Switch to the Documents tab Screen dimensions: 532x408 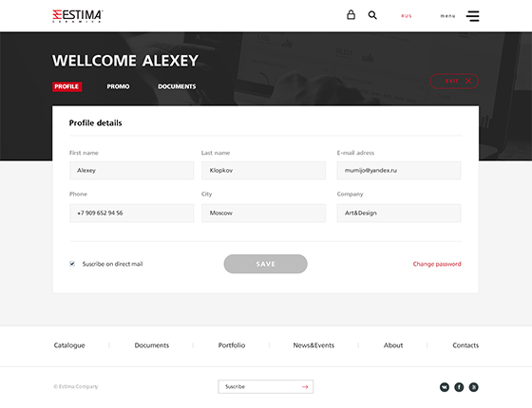177,86
